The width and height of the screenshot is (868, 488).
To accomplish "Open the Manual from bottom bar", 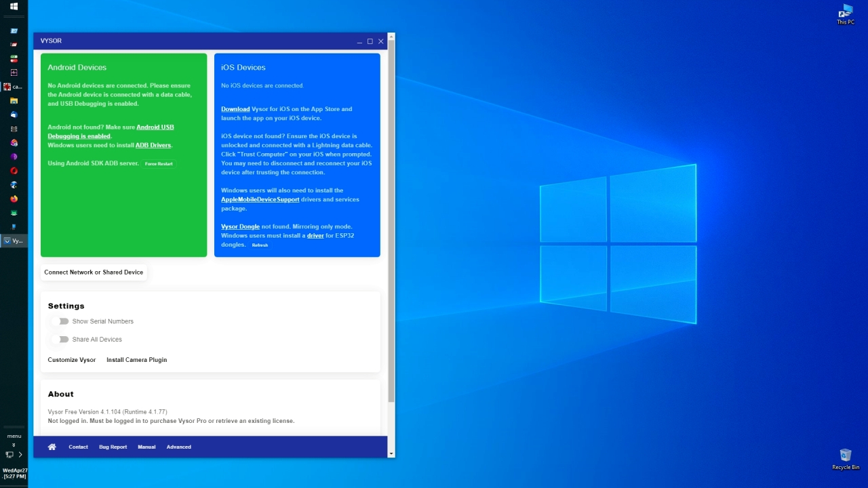I will 146,447.
